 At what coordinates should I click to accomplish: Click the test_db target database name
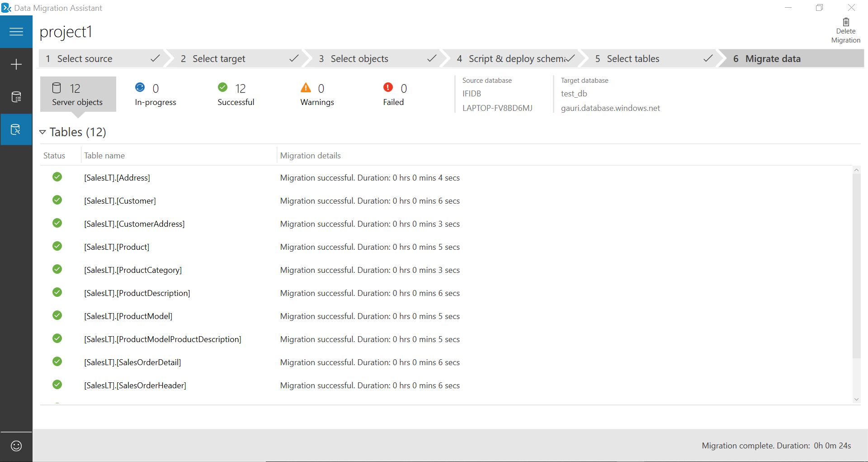coord(574,94)
